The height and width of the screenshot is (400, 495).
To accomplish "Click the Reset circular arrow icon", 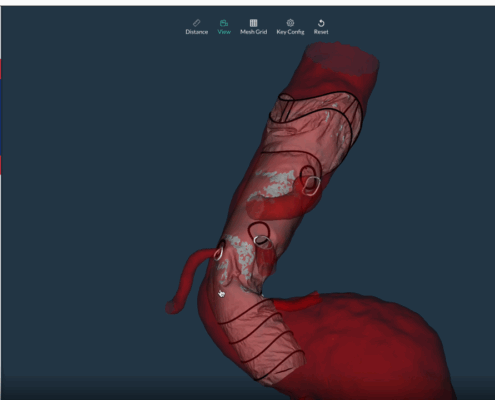I will click(321, 23).
